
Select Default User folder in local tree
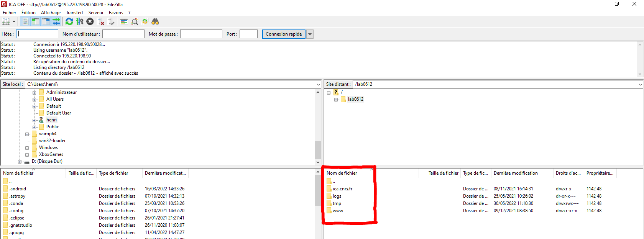coord(59,113)
